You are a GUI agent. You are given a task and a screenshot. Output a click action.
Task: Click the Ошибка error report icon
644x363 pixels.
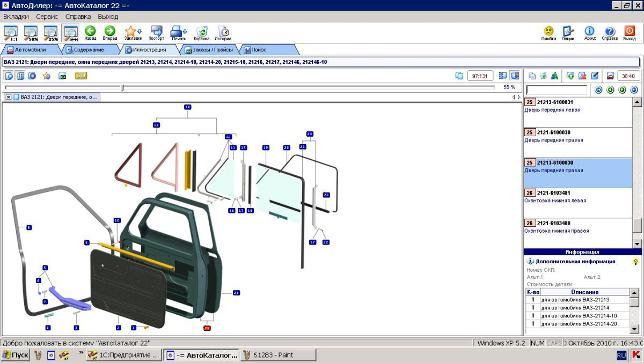pos(548,33)
